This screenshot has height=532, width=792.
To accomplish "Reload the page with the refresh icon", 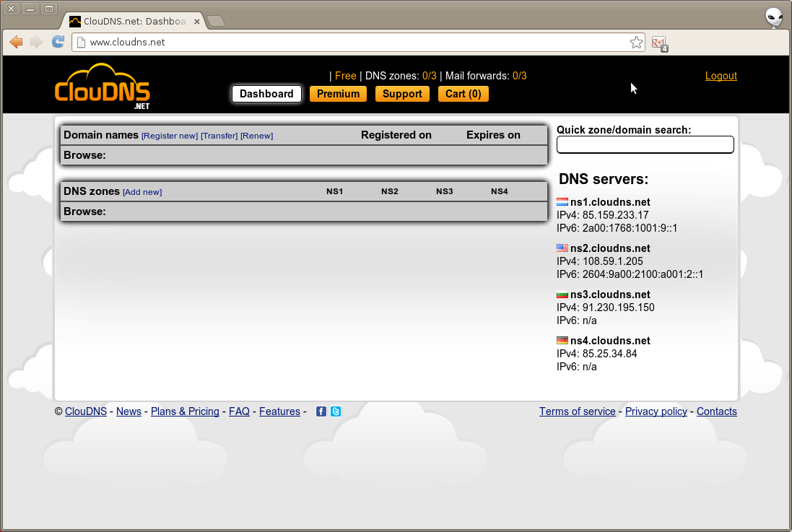I will (x=58, y=41).
